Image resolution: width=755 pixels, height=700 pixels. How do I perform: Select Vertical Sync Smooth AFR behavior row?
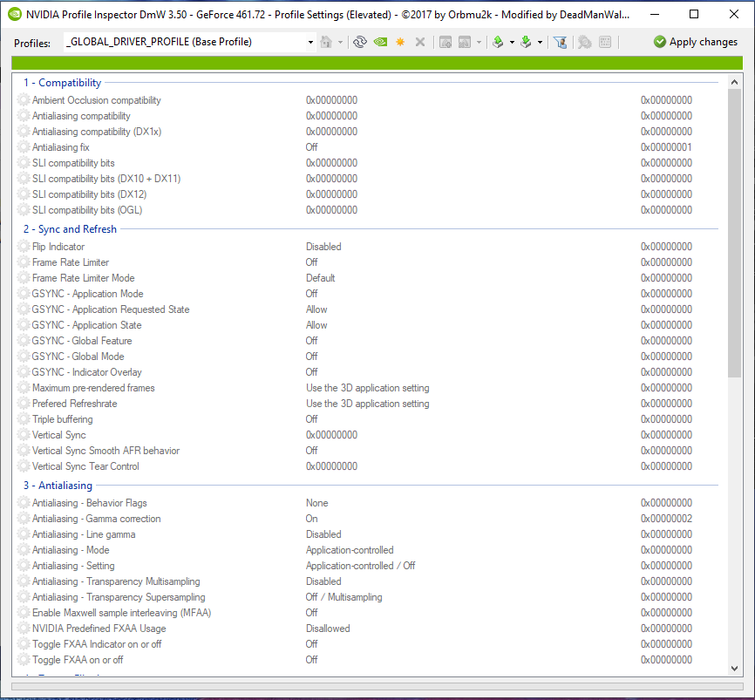point(370,451)
